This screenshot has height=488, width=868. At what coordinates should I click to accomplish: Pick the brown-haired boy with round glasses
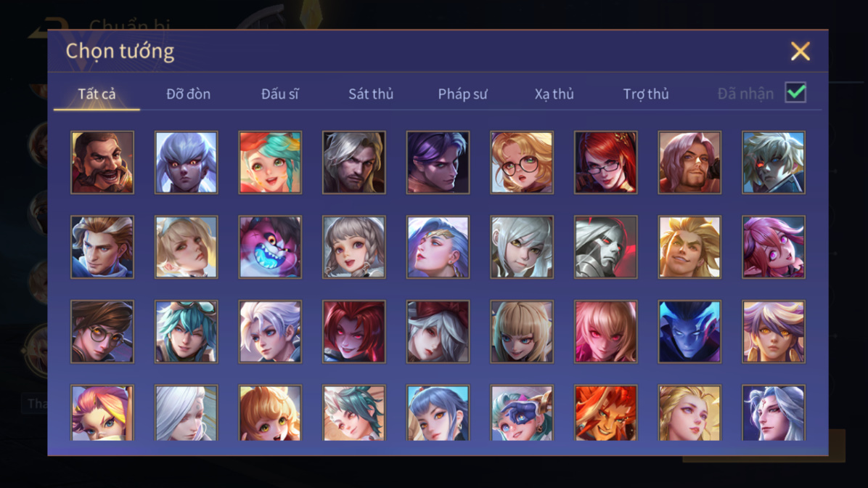(102, 332)
